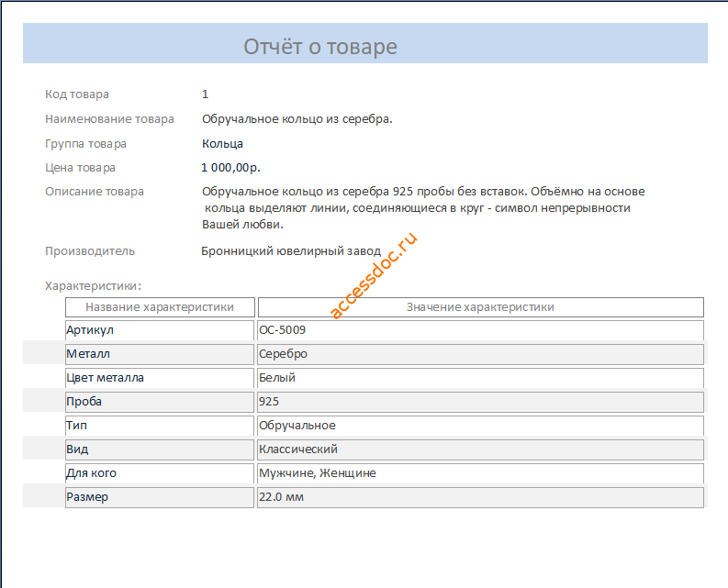Select the 'Код товара' label

[x=77, y=94]
